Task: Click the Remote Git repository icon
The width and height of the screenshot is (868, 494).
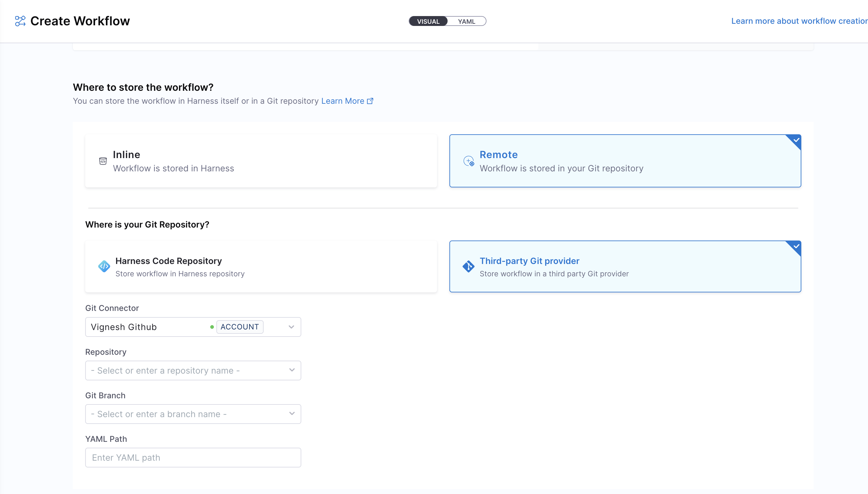Action: (x=469, y=161)
